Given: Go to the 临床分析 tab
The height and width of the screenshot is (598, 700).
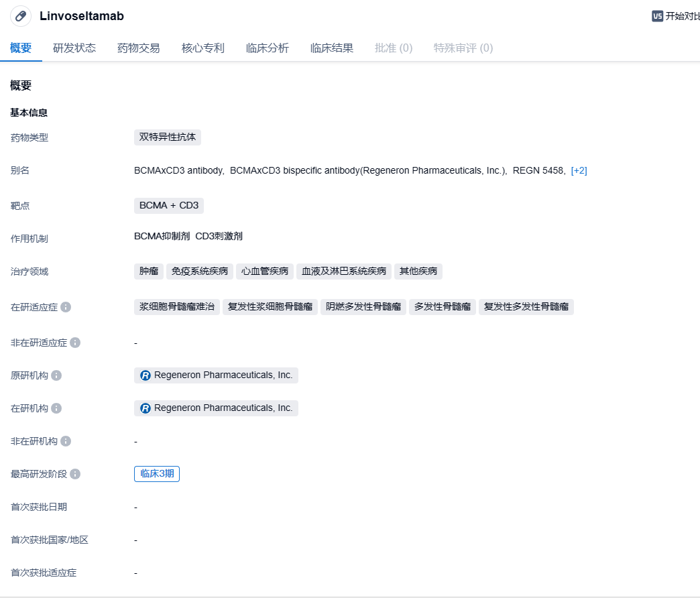Looking at the screenshot, I should click(x=268, y=48).
